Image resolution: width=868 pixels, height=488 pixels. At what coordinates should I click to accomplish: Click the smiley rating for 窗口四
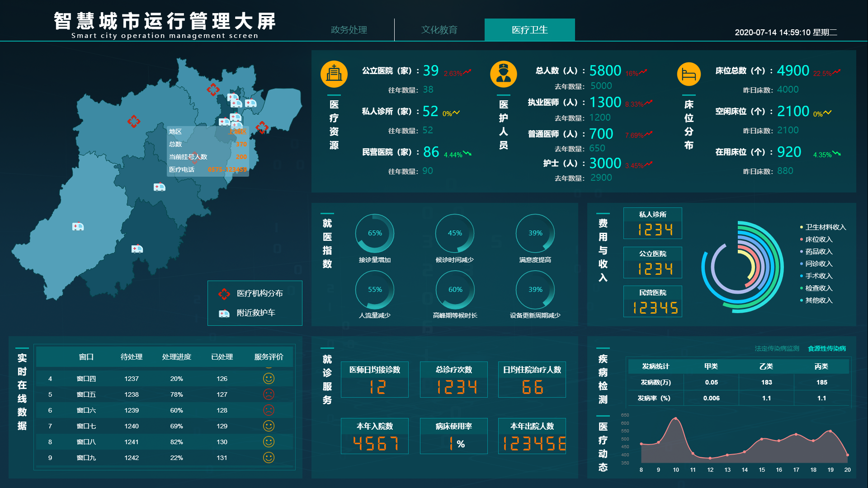(x=268, y=378)
